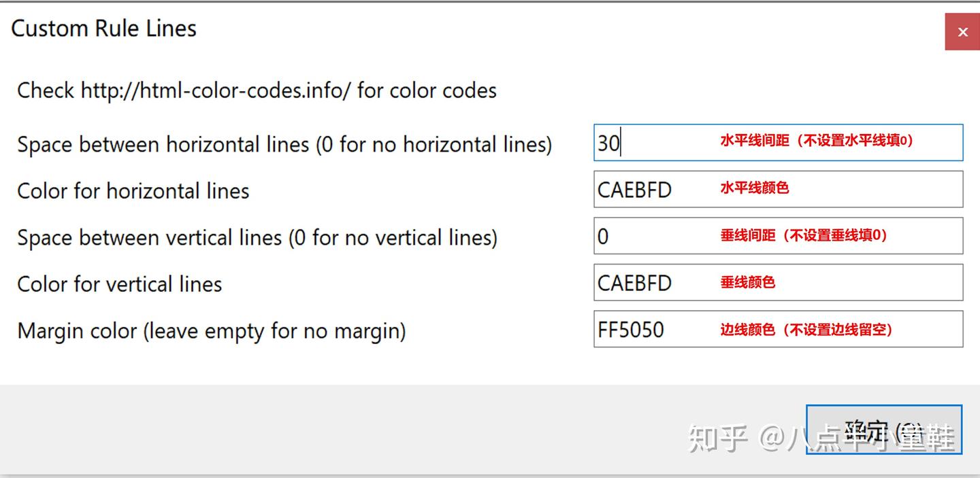Click the Space between vertical lines label
This screenshot has width=980, height=478.
[257, 237]
